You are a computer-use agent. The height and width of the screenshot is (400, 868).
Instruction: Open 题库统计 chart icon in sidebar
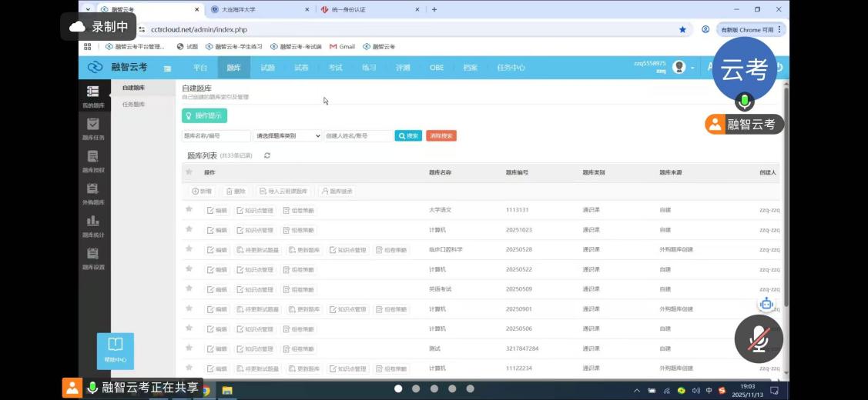[92, 225]
